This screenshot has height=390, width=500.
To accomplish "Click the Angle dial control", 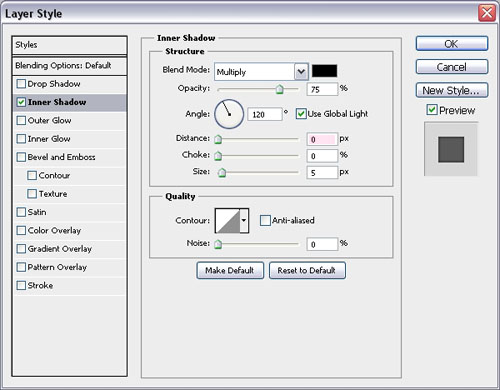I will (x=229, y=114).
